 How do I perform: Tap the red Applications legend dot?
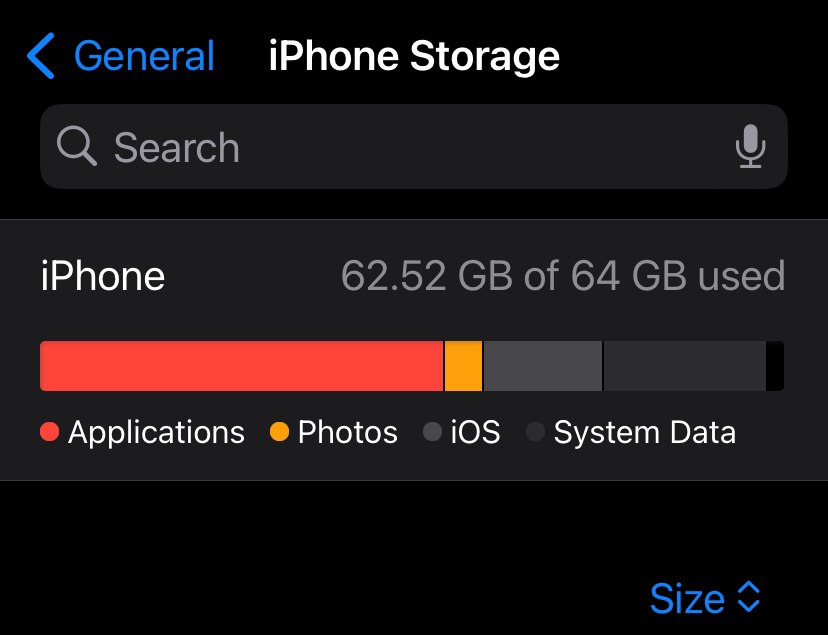click(x=50, y=432)
